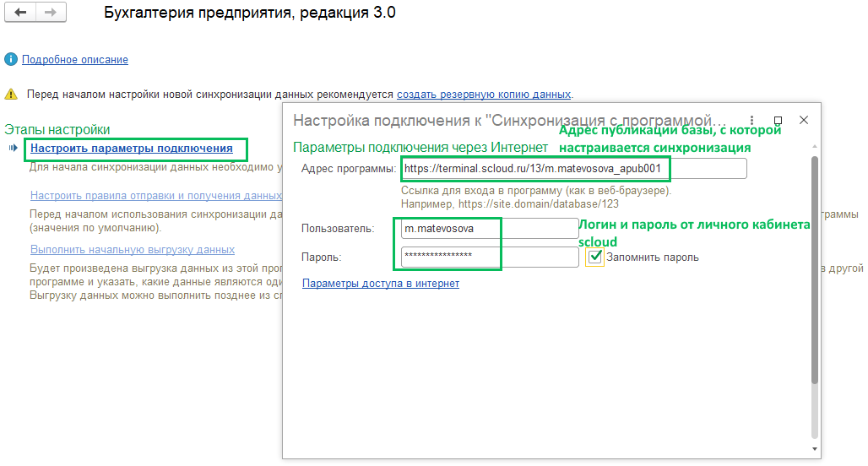
Task: Open the Подробное описание link
Action: [x=75, y=60]
